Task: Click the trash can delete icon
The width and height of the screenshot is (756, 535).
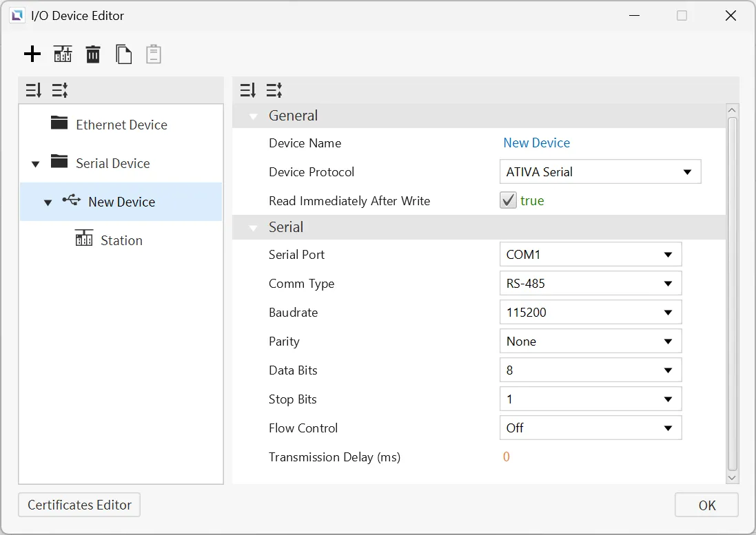Action: click(93, 54)
